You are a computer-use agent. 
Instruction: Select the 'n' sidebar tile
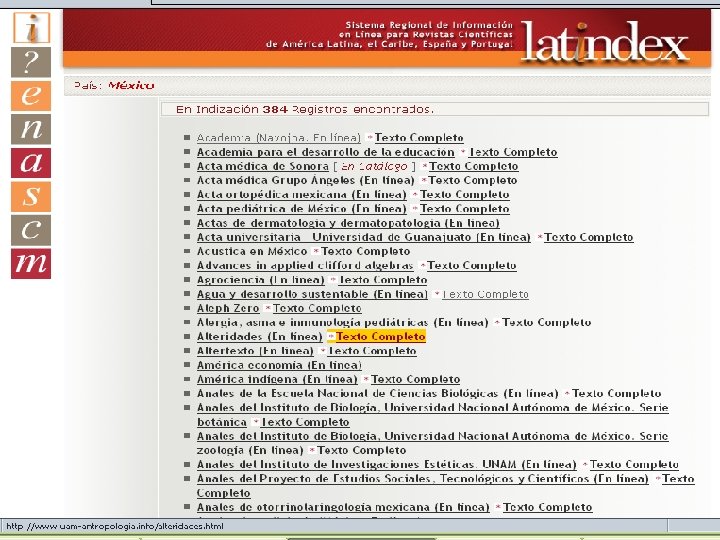click(x=31, y=129)
